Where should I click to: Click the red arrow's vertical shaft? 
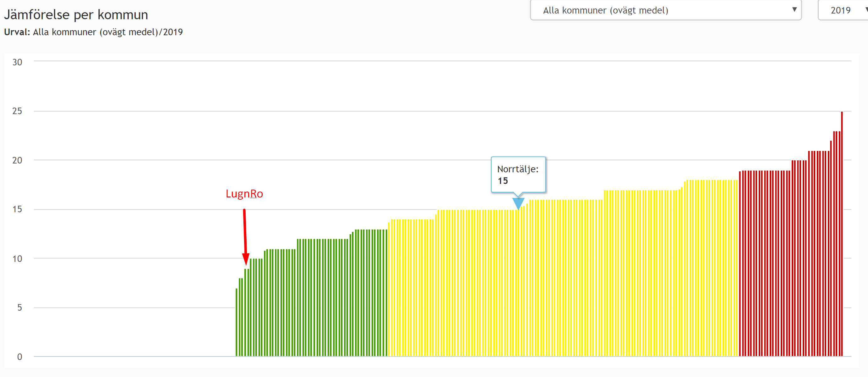(x=245, y=231)
